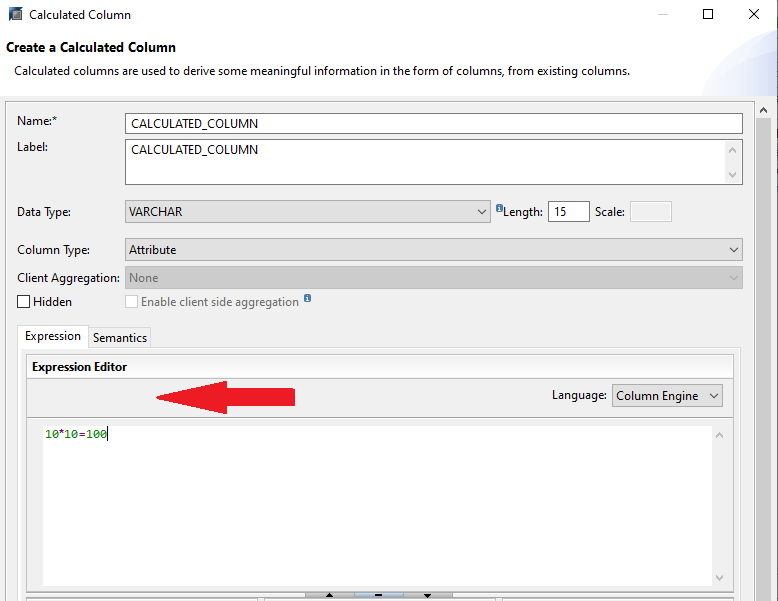Image resolution: width=778 pixels, height=601 pixels.
Task: Open the Language Column Engine dropdown
Action: [x=667, y=396]
